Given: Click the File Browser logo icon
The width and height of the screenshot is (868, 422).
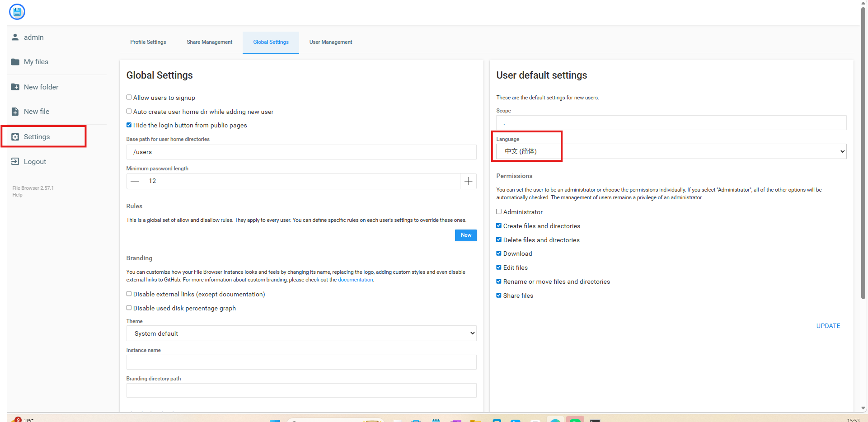Looking at the screenshot, I should (17, 12).
